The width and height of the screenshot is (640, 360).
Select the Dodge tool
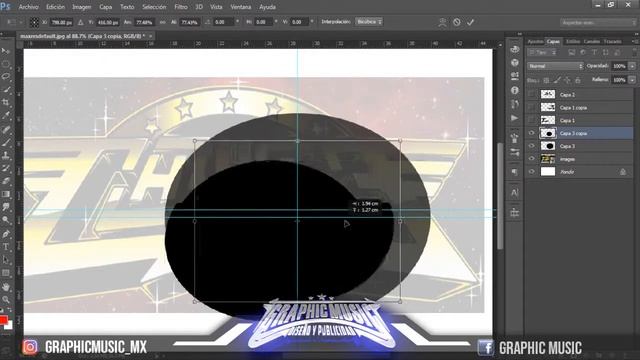coord(6,220)
